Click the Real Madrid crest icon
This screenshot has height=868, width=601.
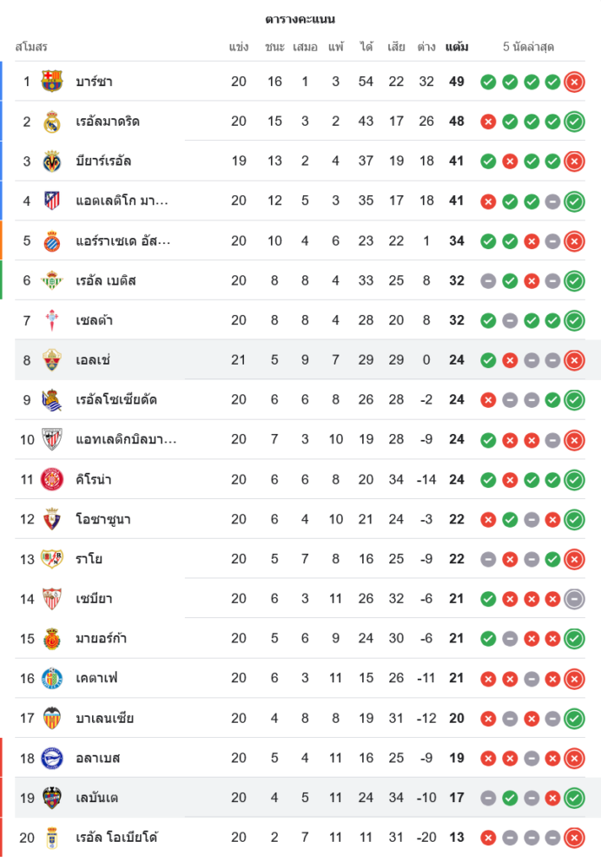pyautogui.click(x=52, y=122)
